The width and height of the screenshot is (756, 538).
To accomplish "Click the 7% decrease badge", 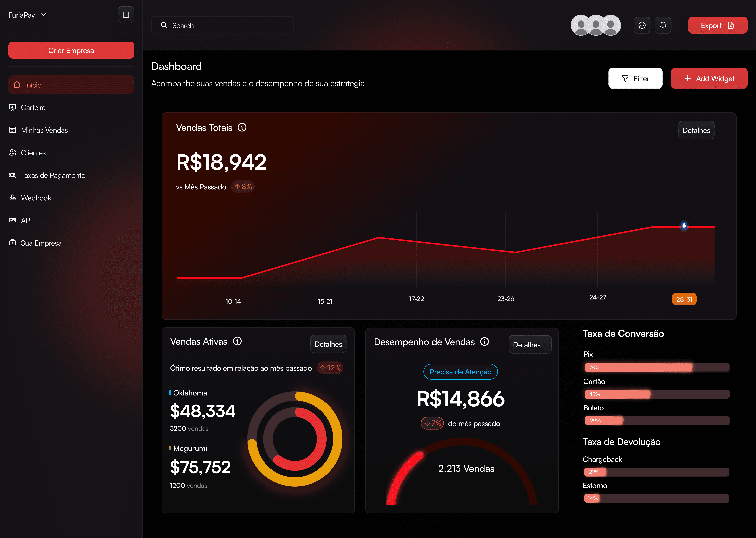I will point(432,423).
